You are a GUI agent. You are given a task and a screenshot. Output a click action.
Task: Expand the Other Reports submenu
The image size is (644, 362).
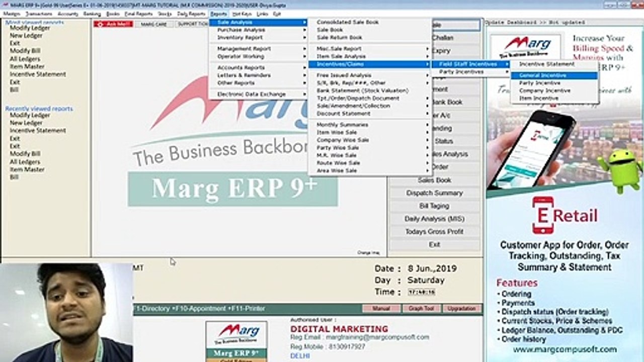(x=259, y=83)
